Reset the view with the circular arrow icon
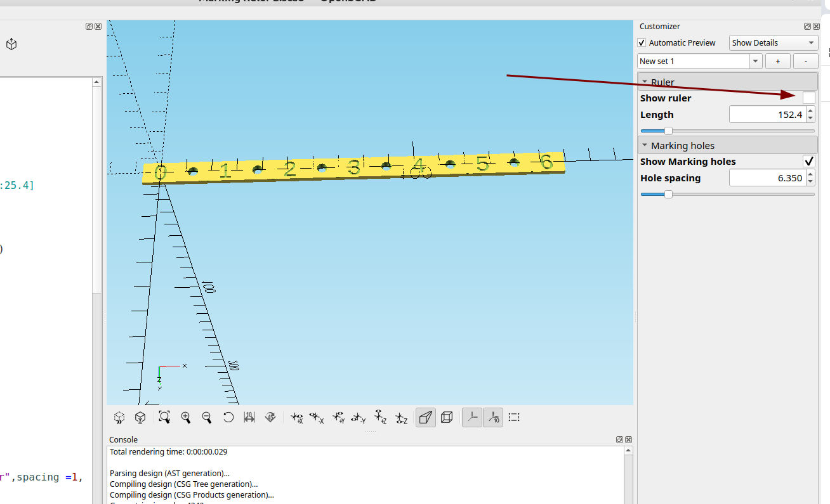The height and width of the screenshot is (504, 830). [x=228, y=417]
